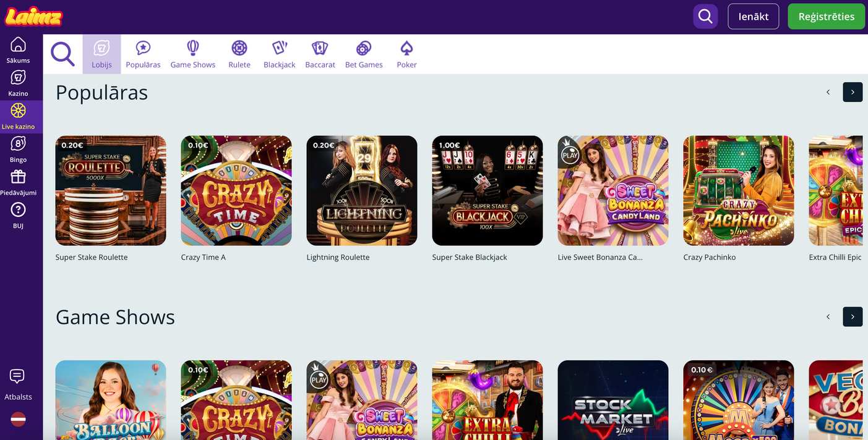This screenshot has height=440, width=868.
Task: Click the Extra Chilli Epic title text
Action: [835, 257]
